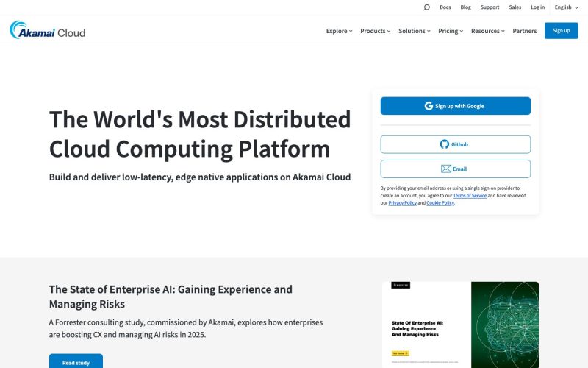Viewport: 588px width, 368px height.
Task: Open the Support page
Action: click(x=490, y=7)
